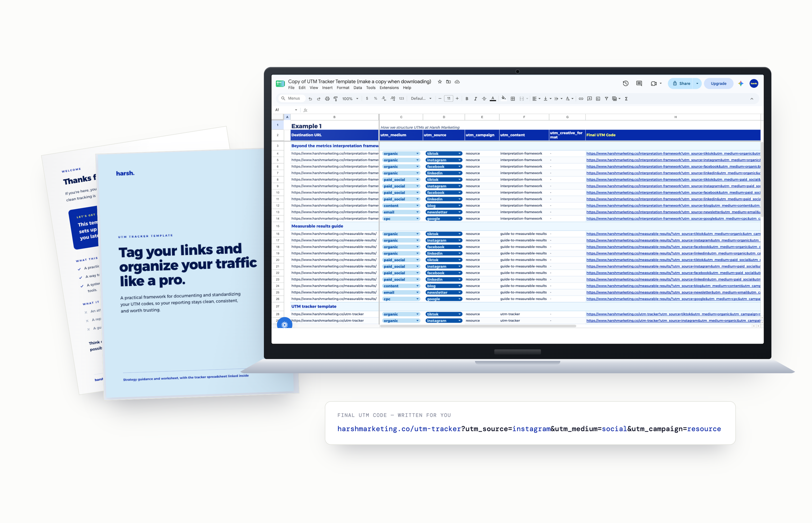The width and height of the screenshot is (812, 523).
Task: Open the Final UTM Code link in row 16
Action: tap(673, 234)
